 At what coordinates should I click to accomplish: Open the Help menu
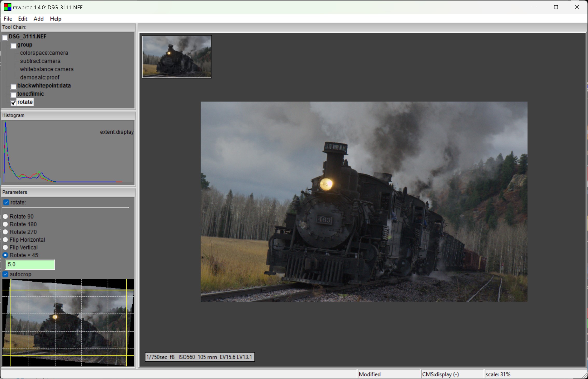tap(56, 19)
